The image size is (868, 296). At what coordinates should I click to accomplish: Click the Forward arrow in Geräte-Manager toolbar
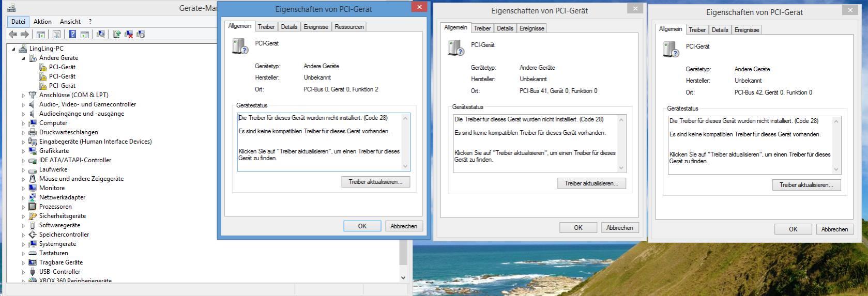click(24, 35)
